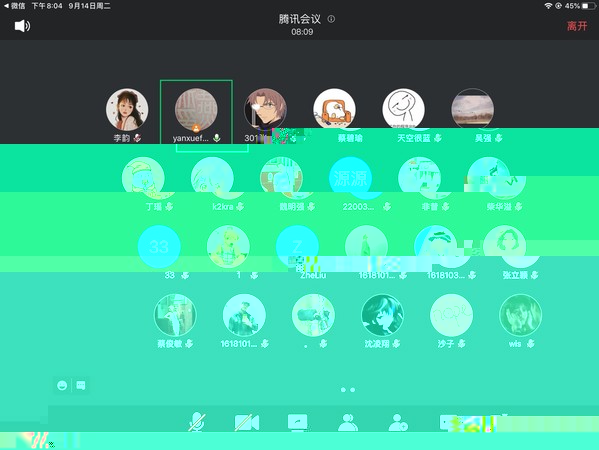This screenshot has height=450, width=599.
Task: Tap the Wi-Fi status icon
Action: pos(548,6)
